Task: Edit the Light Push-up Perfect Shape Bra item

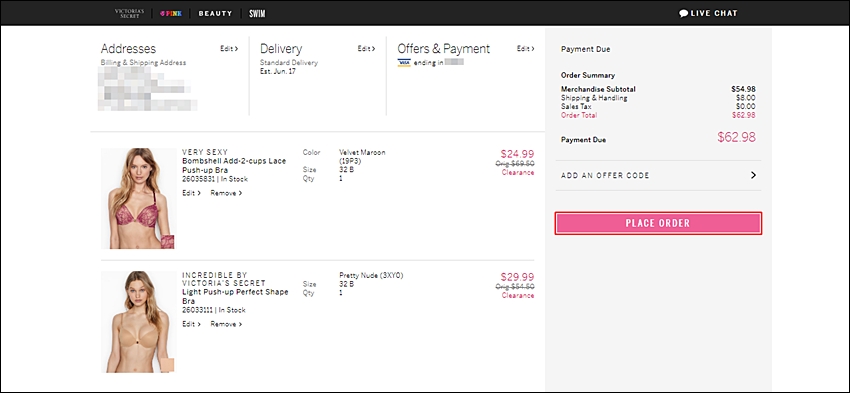Action: pyautogui.click(x=191, y=324)
